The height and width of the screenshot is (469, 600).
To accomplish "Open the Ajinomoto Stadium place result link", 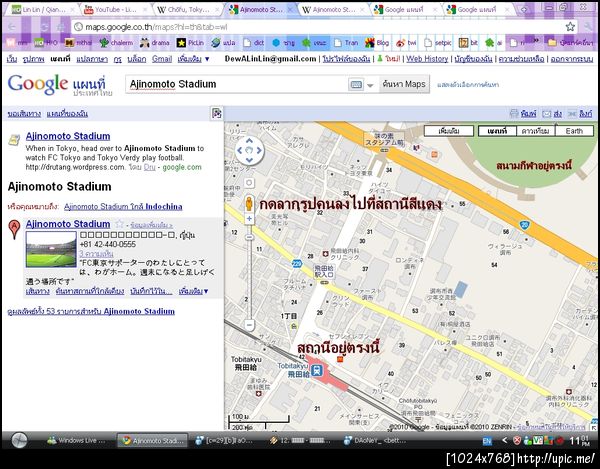I will point(68,224).
